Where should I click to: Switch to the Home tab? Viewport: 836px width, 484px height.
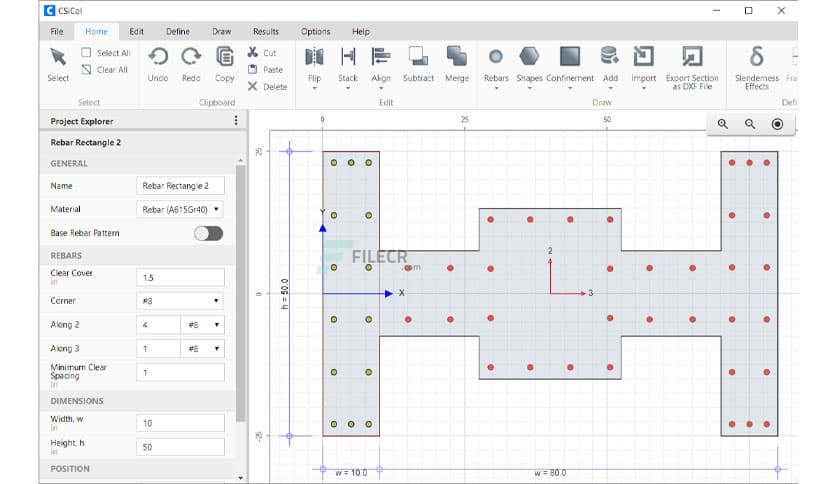click(x=97, y=31)
